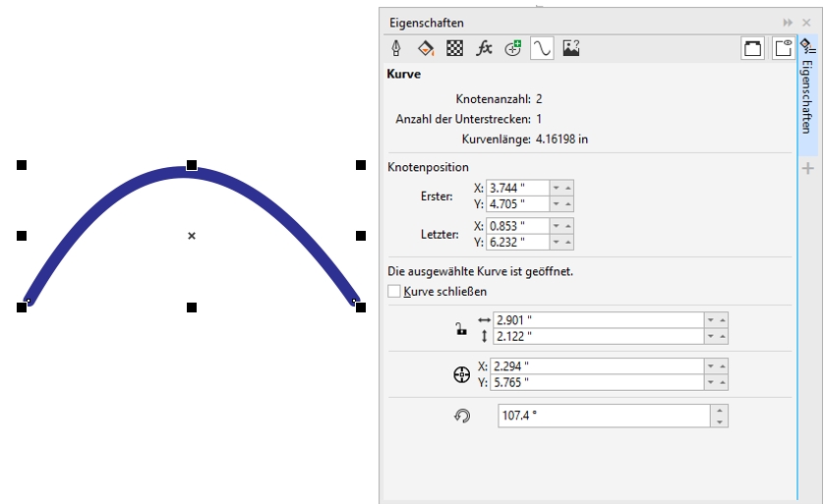Enable the 'Kurve schließen' checkbox
This screenshot has height=504, width=824.
pyautogui.click(x=394, y=292)
